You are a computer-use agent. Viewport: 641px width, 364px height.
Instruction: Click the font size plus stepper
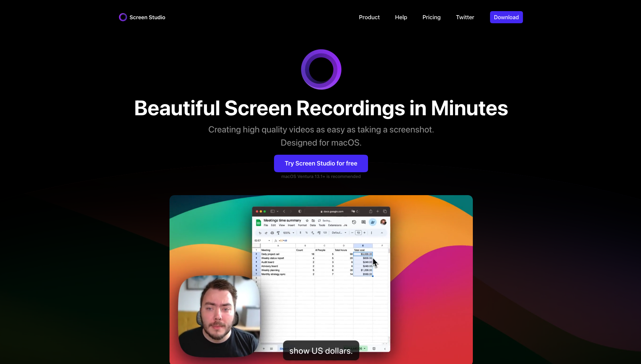tap(364, 233)
